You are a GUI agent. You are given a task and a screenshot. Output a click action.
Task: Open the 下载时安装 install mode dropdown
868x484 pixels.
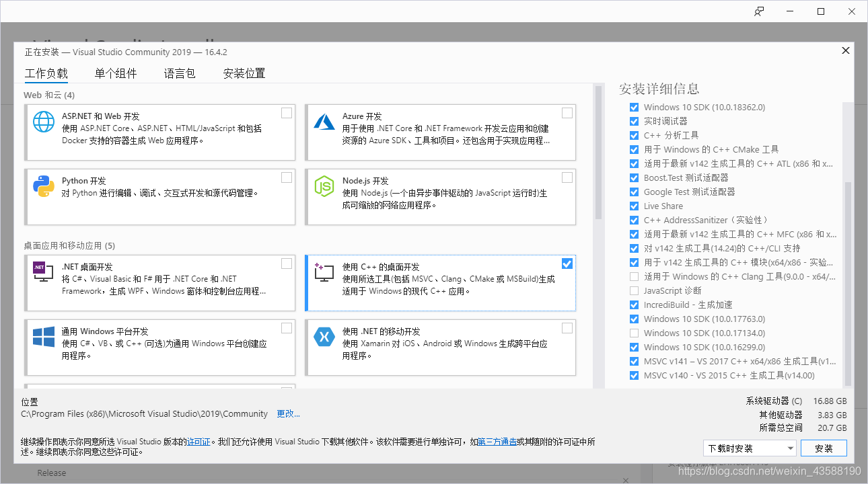750,448
